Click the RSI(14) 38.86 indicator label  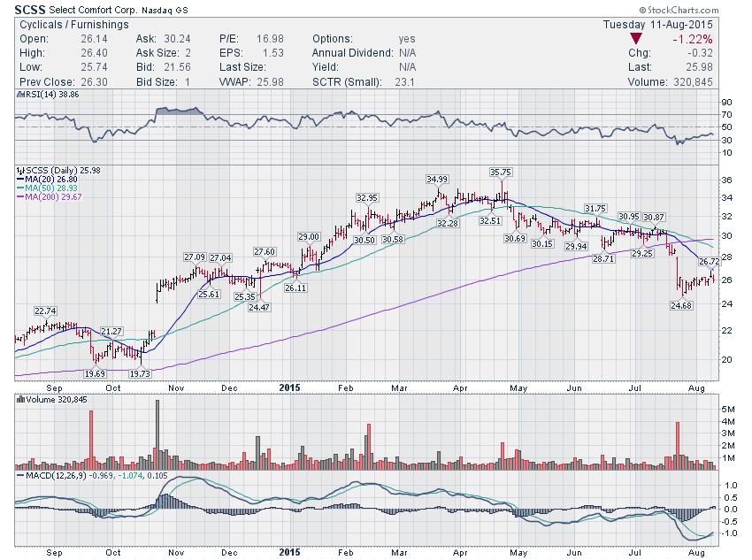(x=52, y=95)
